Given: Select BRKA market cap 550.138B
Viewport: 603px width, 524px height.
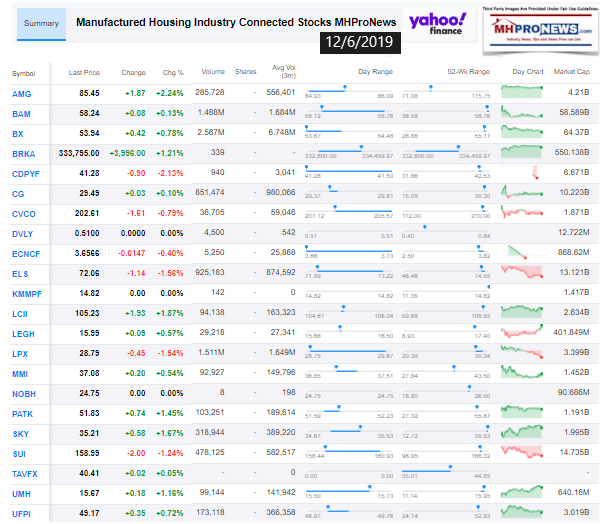Looking at the screenshot, I should (572, 153).
